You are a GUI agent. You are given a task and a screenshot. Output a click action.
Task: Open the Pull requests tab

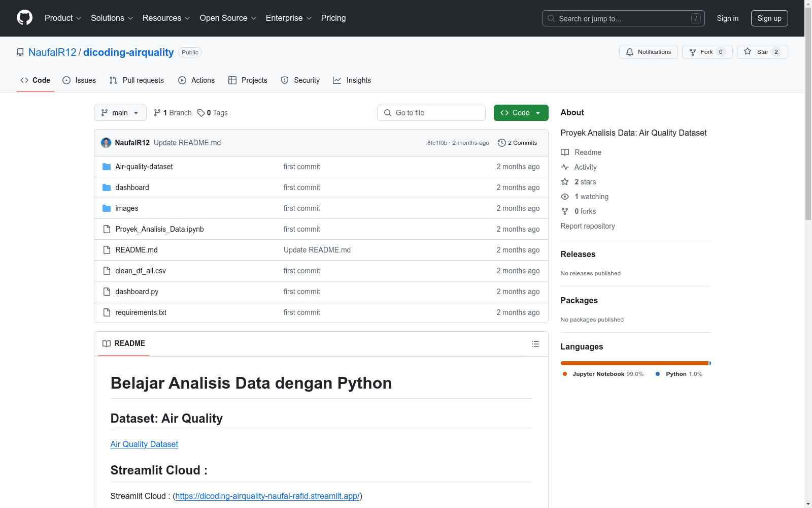tap(137, 80)
